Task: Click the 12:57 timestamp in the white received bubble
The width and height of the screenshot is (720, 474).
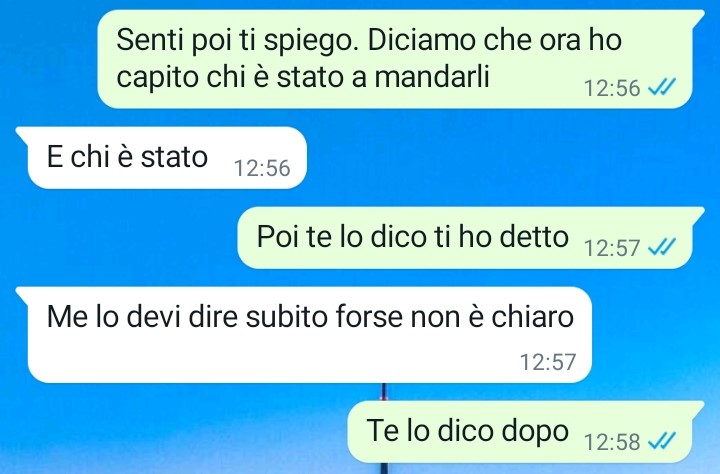Action: coord(548,362)
